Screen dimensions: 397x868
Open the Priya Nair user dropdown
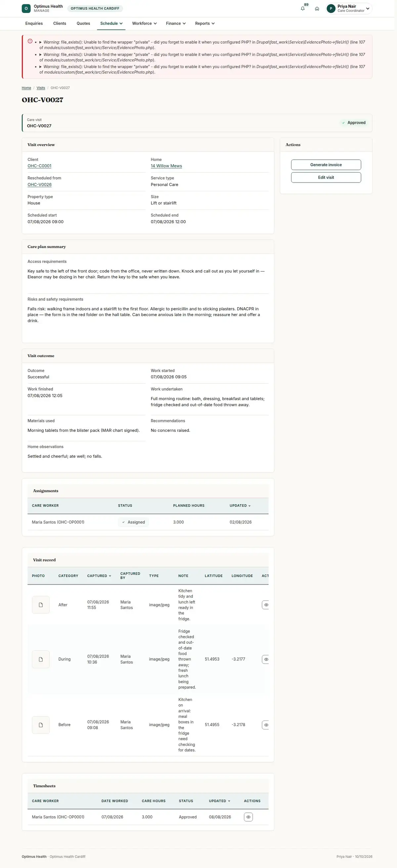pyautogui.click(x=349, y=8)
